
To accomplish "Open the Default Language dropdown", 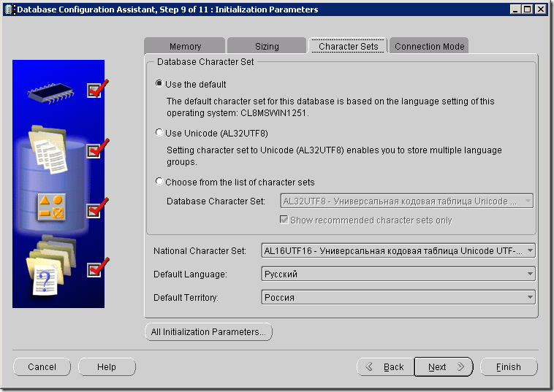I will pyautogui.click(x=398, y=274).
